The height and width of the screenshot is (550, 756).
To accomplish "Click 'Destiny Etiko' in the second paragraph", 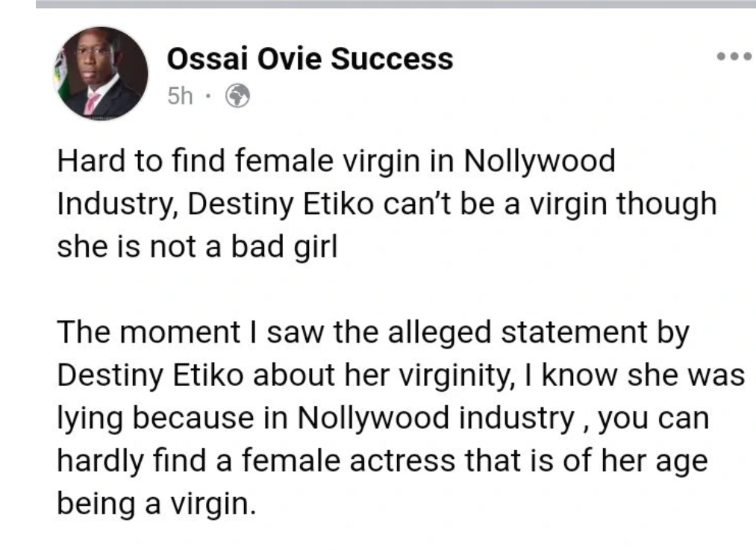I will [150, 375].
